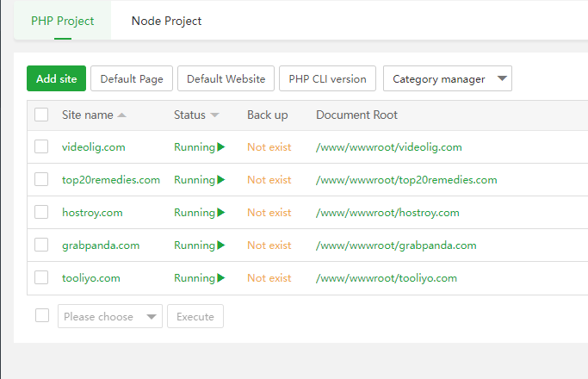Open the Status filter dropdown arrow

214,115
